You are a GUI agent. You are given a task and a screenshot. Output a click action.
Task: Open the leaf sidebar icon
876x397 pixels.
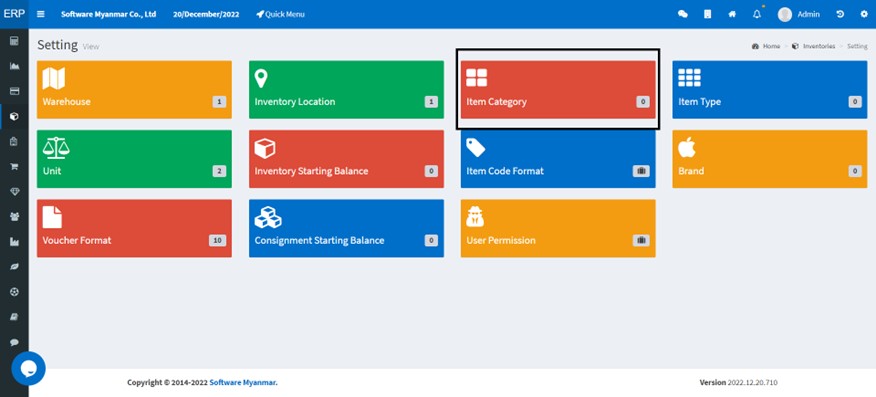click(15, 267)
